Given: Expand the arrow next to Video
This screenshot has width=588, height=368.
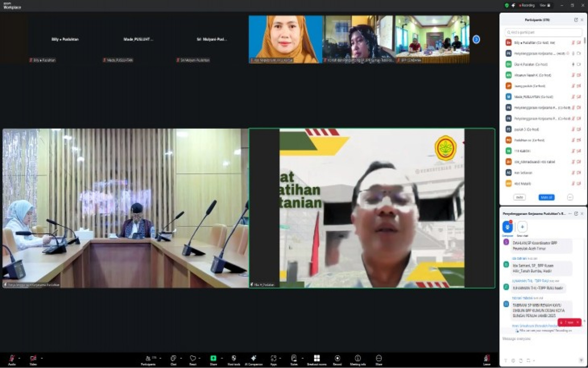Looking at the screenshot, I should pyautogui.click(x=42, y=358).
